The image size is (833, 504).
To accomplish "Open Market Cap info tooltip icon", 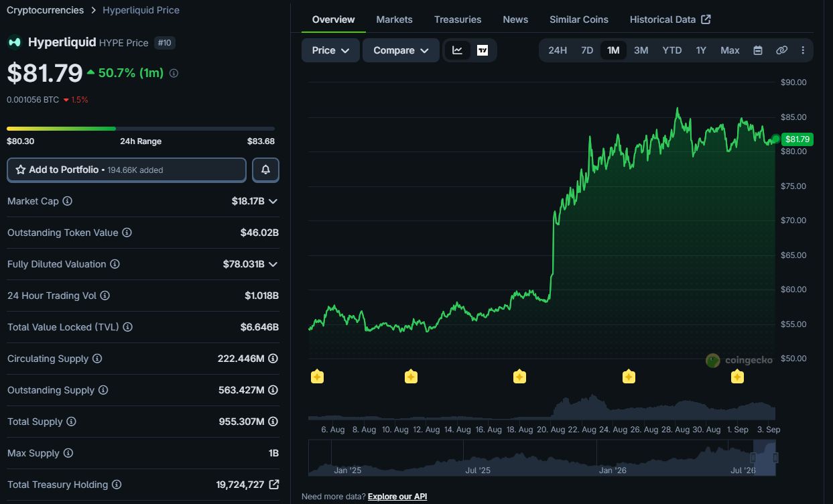I will coord(67,201).
